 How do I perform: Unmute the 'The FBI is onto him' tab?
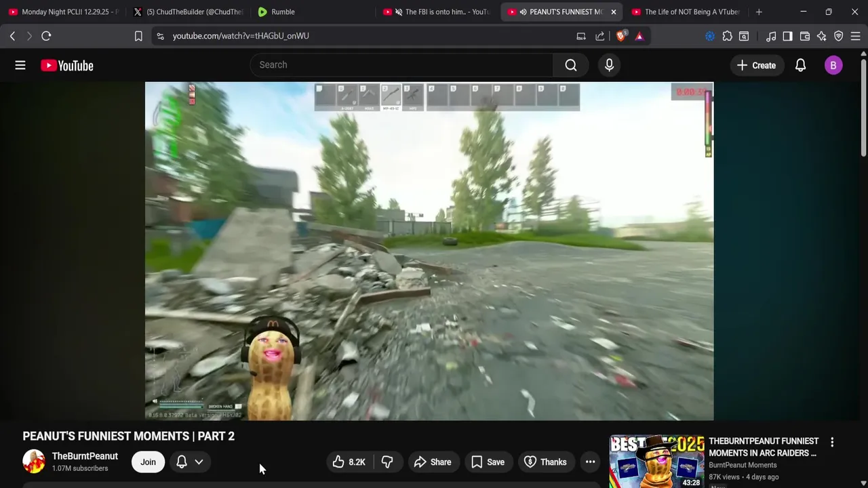click(x=399, y=12)
